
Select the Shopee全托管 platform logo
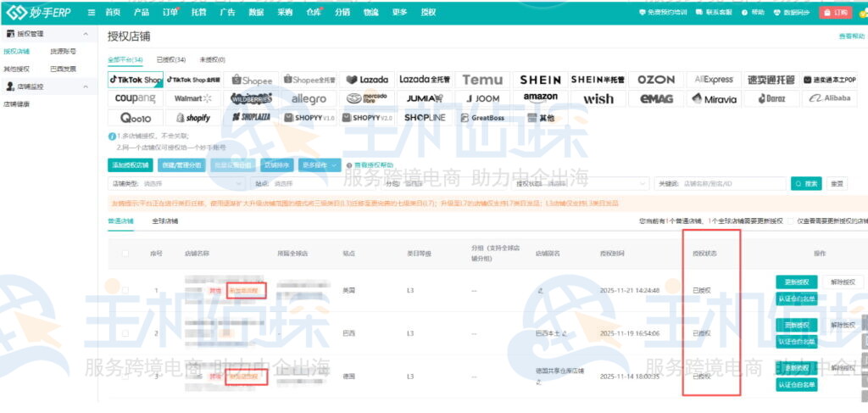[309, 80]
